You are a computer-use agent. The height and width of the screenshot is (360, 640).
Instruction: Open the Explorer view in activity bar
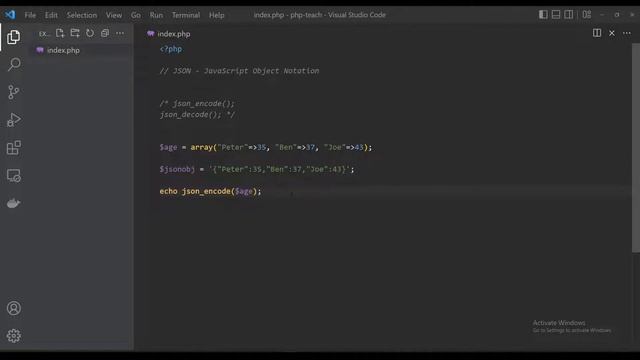[13, 37]
